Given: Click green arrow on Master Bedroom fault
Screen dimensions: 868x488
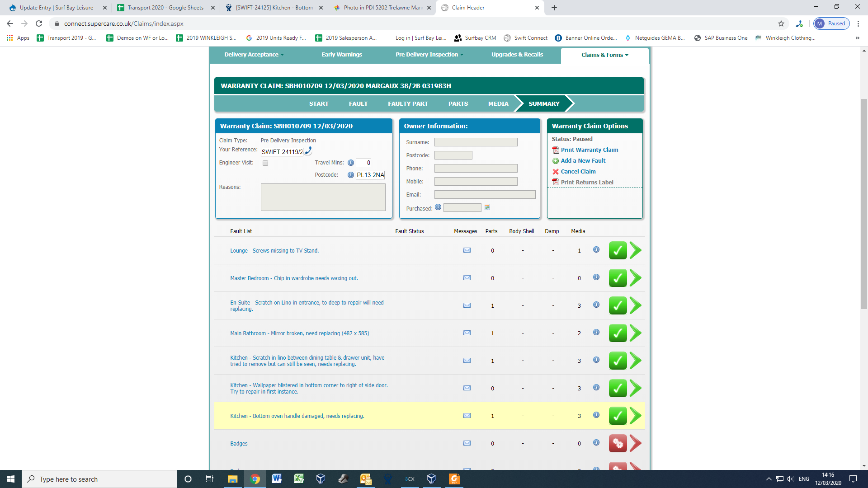Looking at the screenshot, I should point(636,278).
